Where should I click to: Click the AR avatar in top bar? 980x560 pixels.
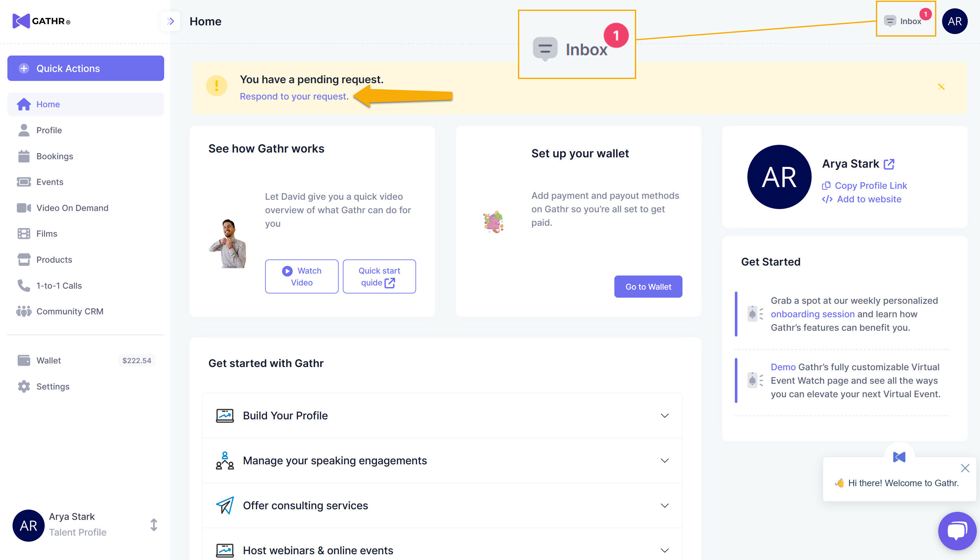coord(955,21)
